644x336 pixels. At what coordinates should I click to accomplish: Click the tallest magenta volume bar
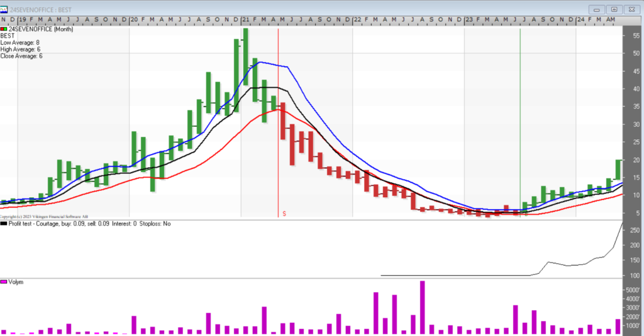[423, 307]
